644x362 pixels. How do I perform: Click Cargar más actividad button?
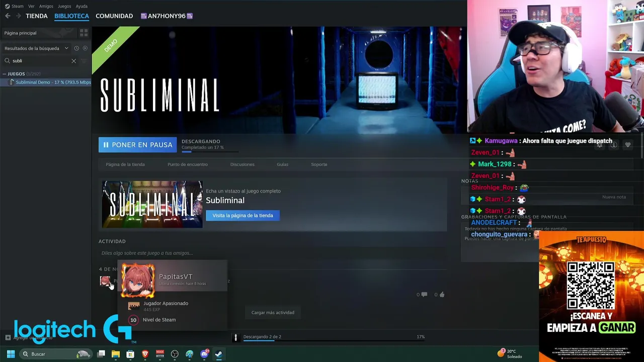(x=273, y=312)
